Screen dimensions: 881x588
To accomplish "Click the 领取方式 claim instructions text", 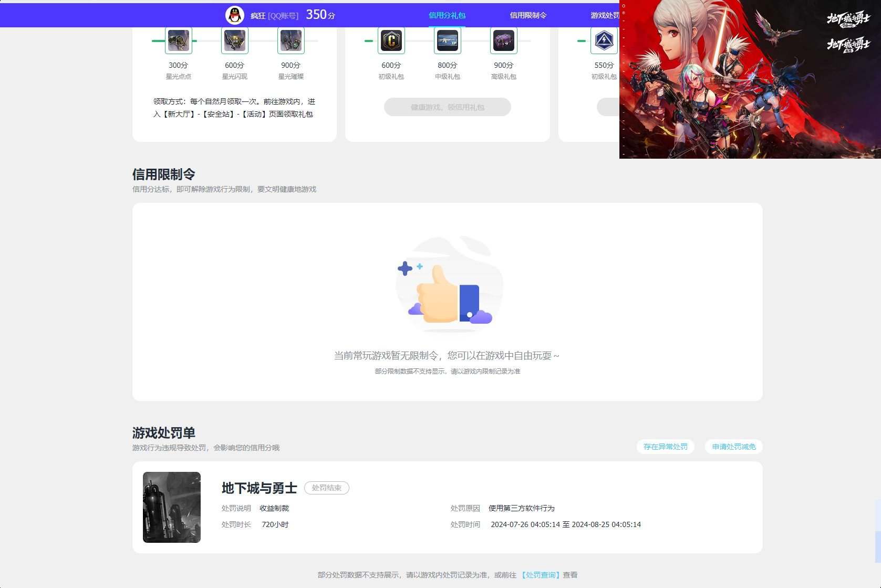I will coord(234,108).
